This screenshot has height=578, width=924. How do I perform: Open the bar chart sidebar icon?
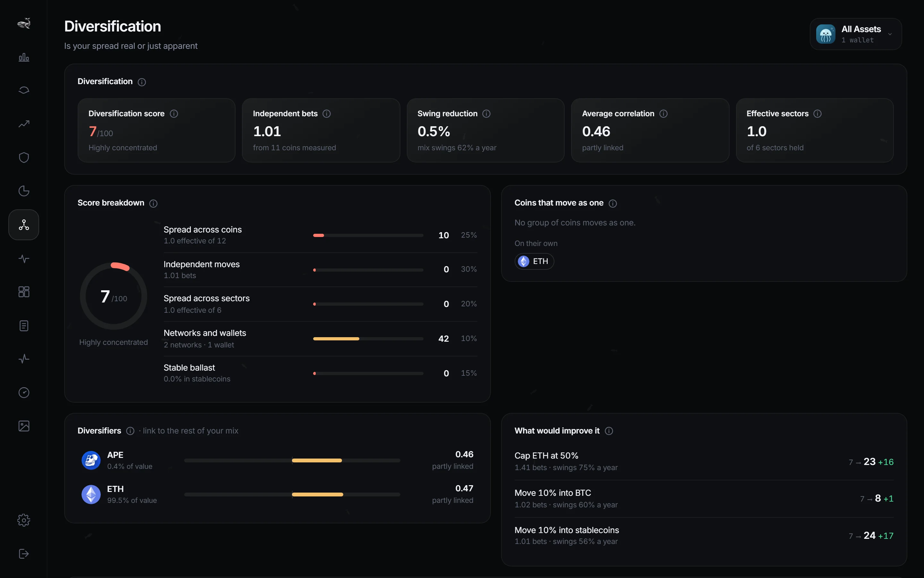(x=24, y=57)
